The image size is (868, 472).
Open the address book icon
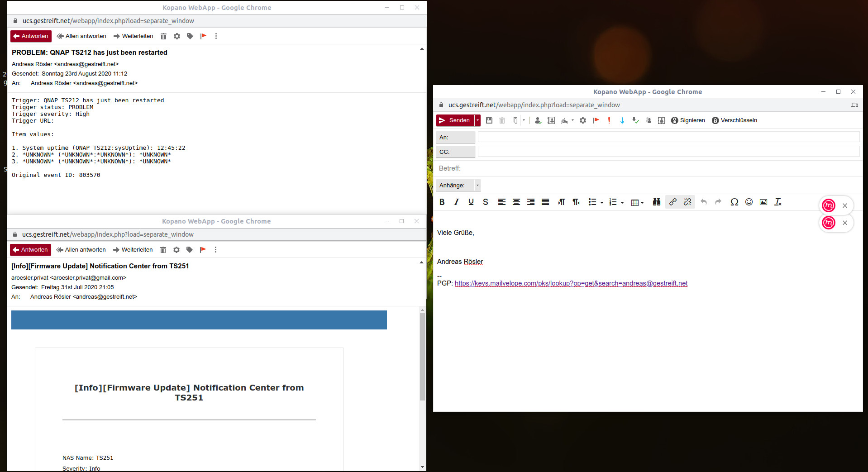[551, 120]
